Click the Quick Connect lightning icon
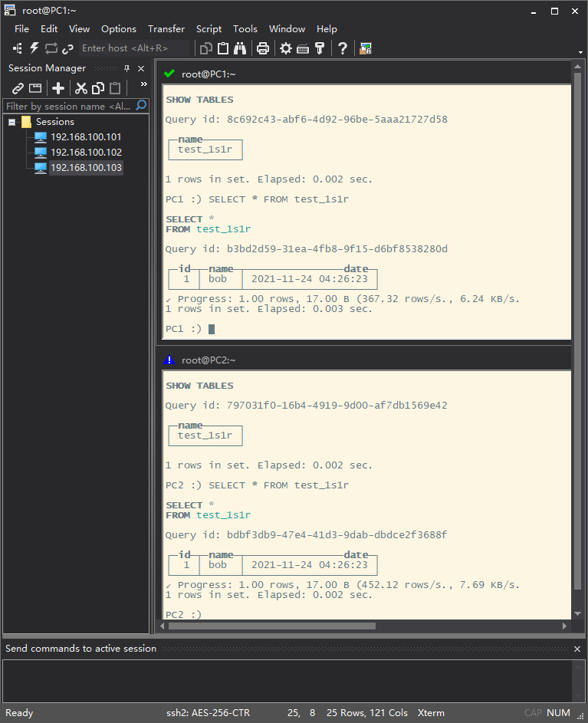588x723 pixels. [34, 48]
